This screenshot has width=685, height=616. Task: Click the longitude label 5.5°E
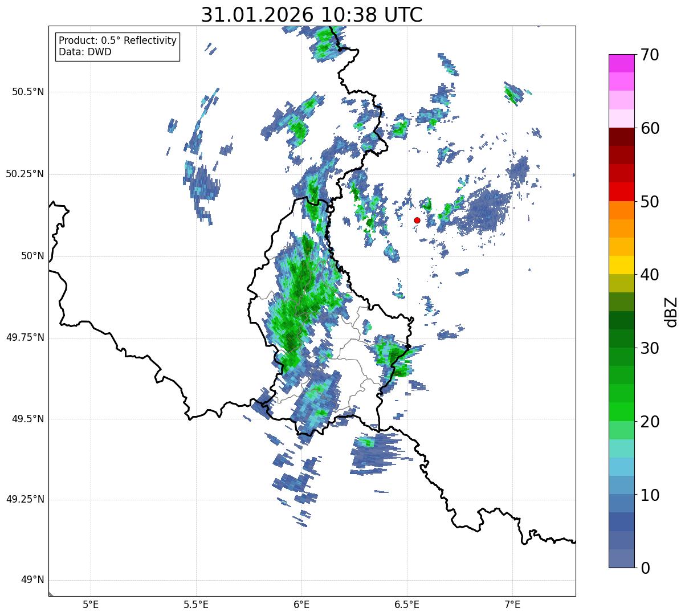pyautogui.click(x=196, y=604)
